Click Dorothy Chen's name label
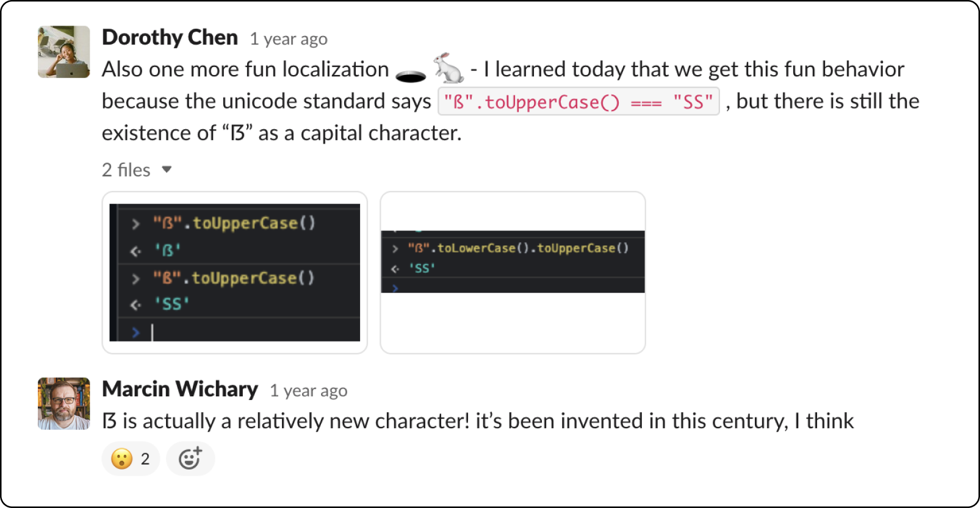Screen dimensions: 980x508 point(170,37)
